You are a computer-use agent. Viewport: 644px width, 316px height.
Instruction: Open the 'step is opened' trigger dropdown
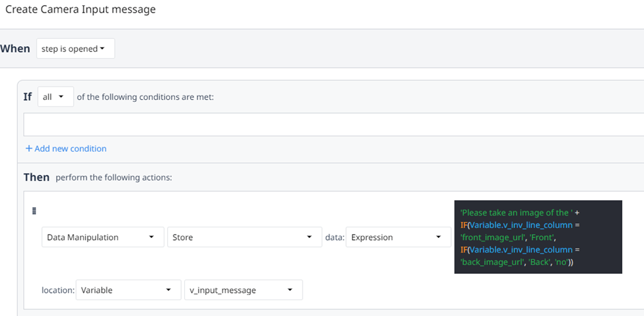75,49
